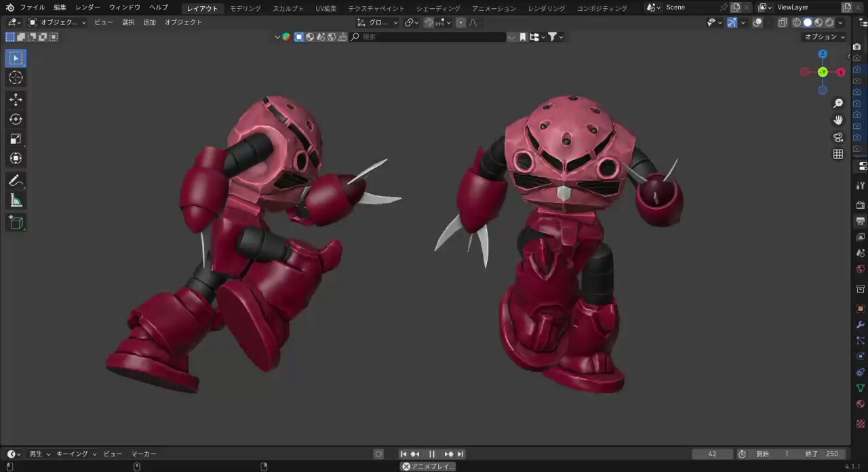Open the 追加 menu in viewport header
The width and height of the screenshot is (868, 472).
[149, 22]
